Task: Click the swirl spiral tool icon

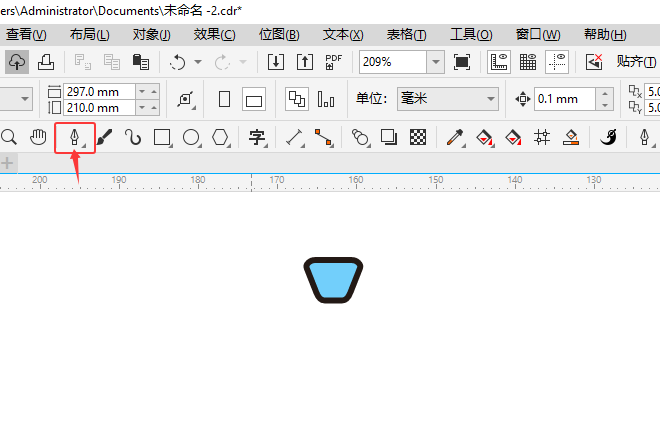Action: tap(608, 137)
